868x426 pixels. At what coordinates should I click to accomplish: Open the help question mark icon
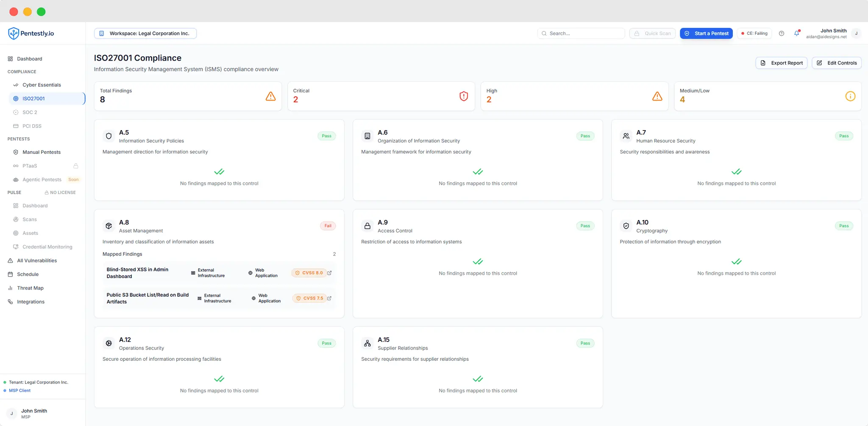(x=782, y=33)
